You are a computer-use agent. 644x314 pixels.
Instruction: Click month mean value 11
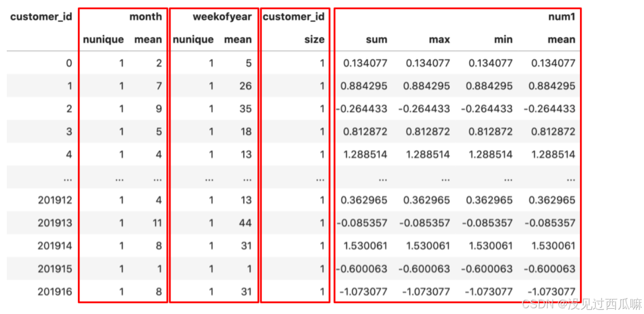coord(156,223)
